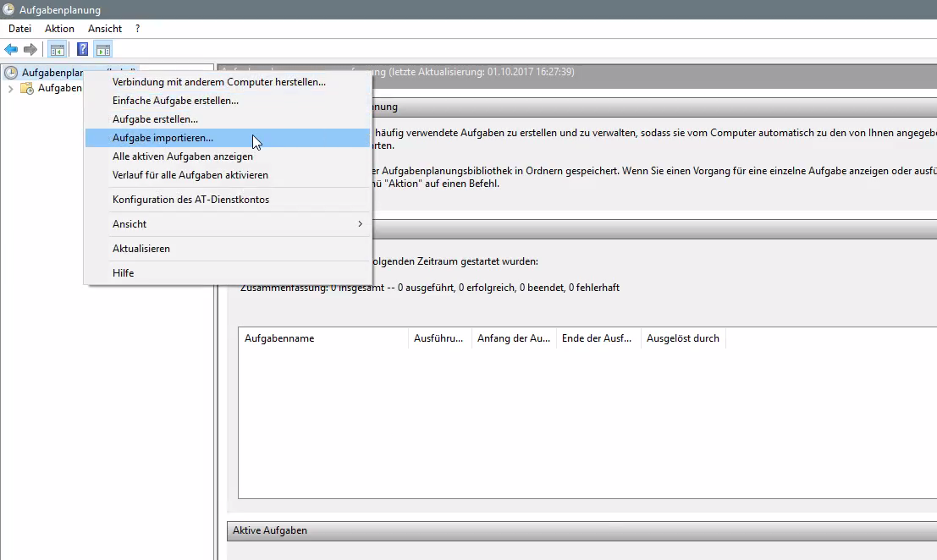Image resolution: width=937 pixels, height=560 pixels.
Task: Expand the Aufgabenplanungsbibliothek tree node
Action: pyautogui.click(x=10, y=88)
